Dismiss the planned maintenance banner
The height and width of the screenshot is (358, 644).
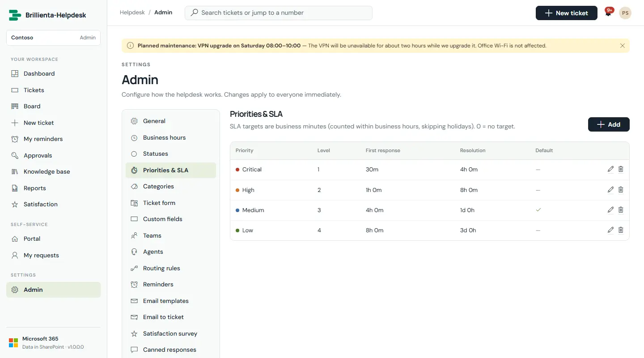[x=623, y=46]
